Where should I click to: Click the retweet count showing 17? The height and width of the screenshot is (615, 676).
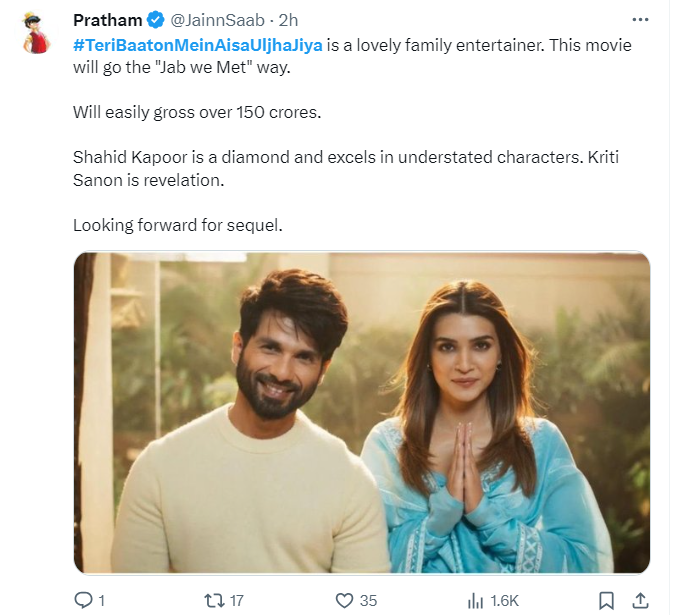tap(237, 600)
